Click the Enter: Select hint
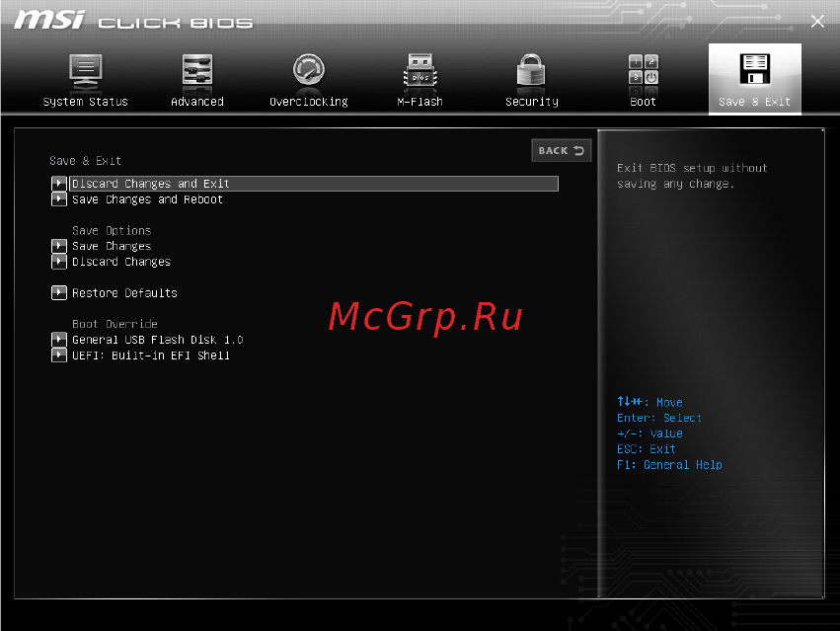 click(659, 418)
